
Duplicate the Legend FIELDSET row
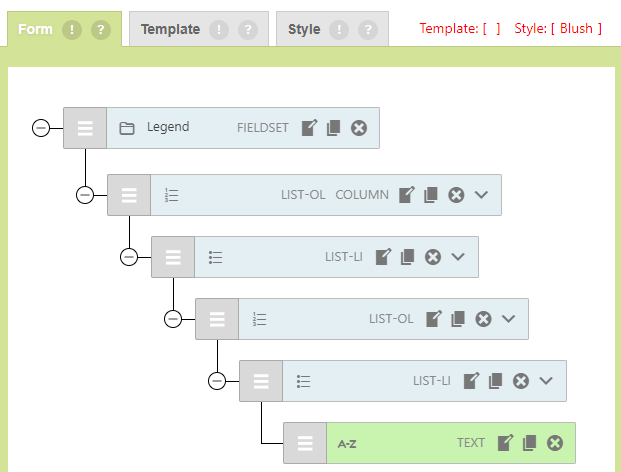(334, 128)
